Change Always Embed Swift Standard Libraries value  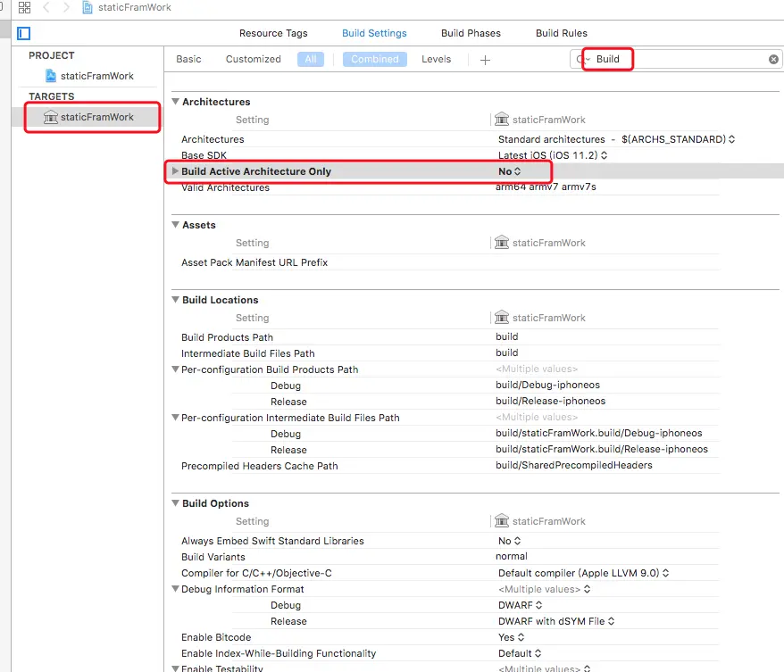(x=510, y=541)
